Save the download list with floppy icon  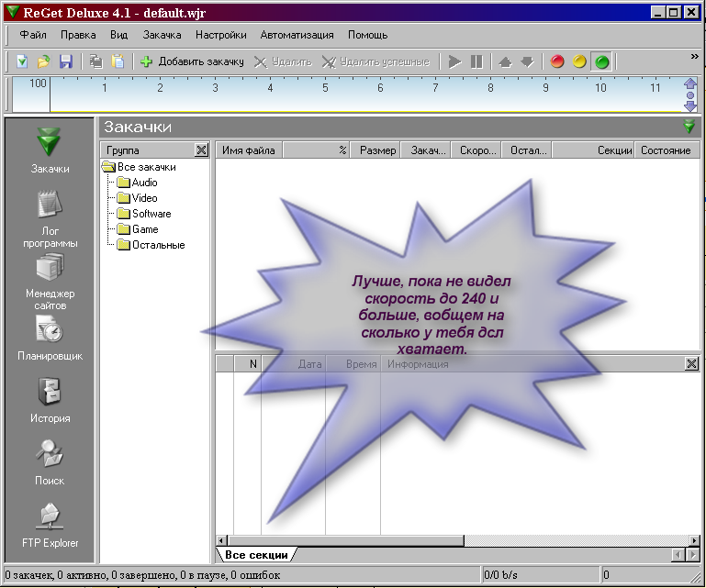tap(66, 61)
